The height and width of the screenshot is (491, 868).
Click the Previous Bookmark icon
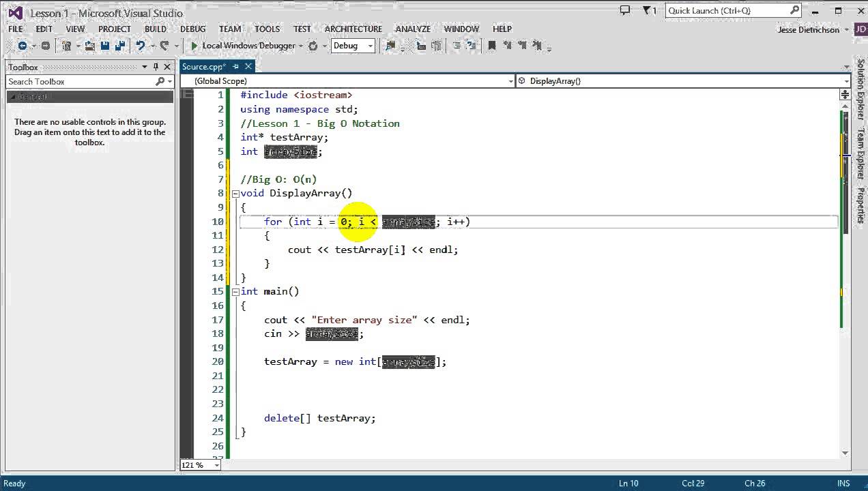click(x=506, y=46)
